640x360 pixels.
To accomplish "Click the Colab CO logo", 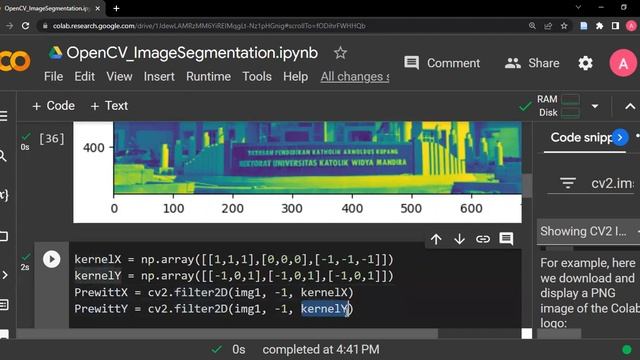I will [x=16, y=61].
